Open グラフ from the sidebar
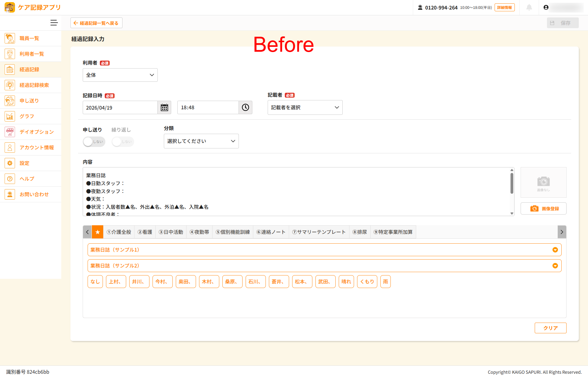Screen dimensions: 588x378 pos(27,116)
